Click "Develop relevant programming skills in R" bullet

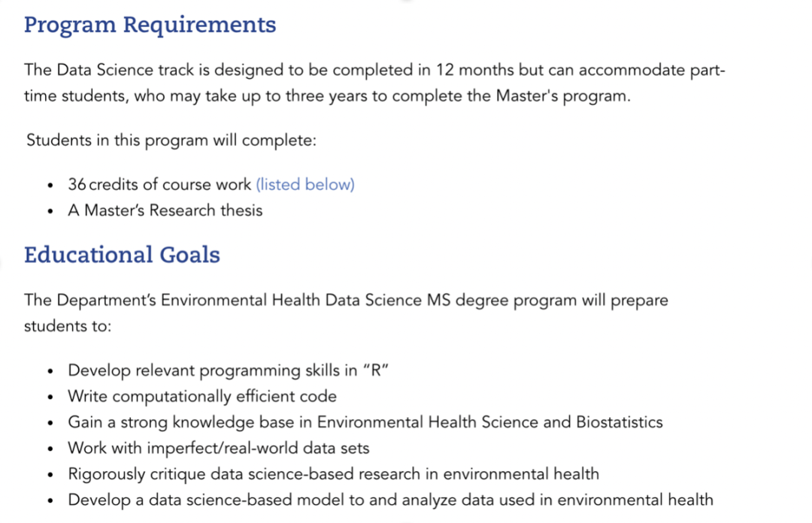coord(229,370)
